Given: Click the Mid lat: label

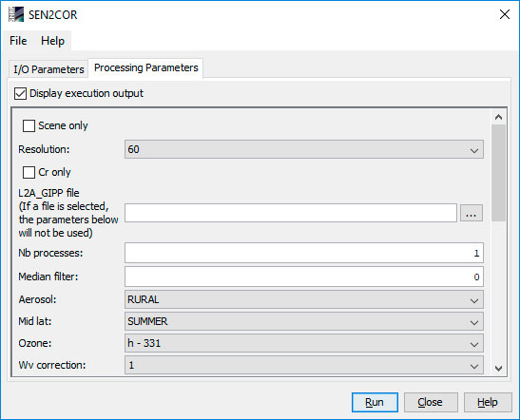Looking at the screenshot, I should click(35, 321).
